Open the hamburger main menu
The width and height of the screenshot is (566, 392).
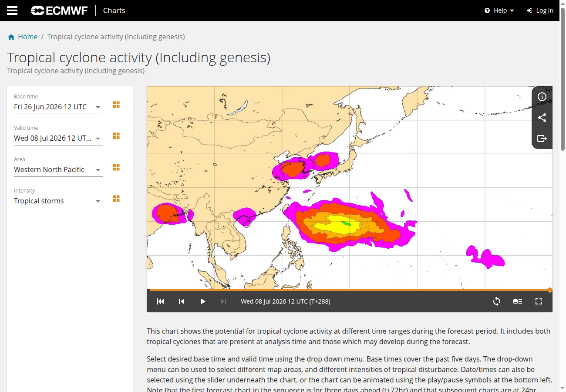[12, 10]
